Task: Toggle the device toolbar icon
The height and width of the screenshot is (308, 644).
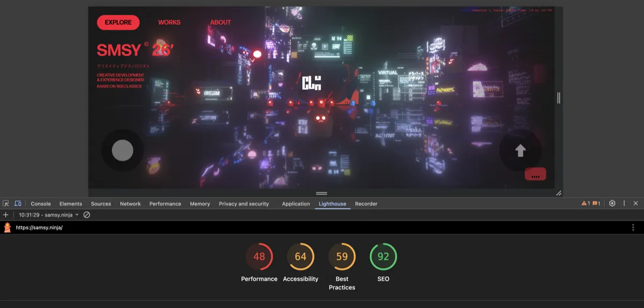Action: click(x=18, y=204)
